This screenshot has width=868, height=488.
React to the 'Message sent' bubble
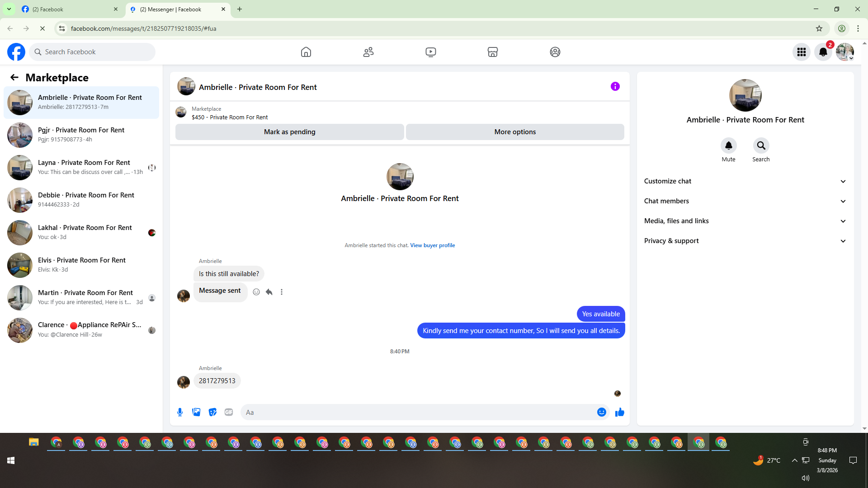pyautogui.click(x=256, y=292)
